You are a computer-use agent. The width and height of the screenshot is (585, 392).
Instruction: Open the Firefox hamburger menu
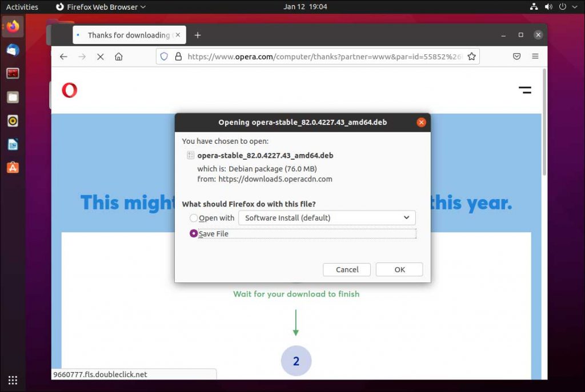point(535,56)
